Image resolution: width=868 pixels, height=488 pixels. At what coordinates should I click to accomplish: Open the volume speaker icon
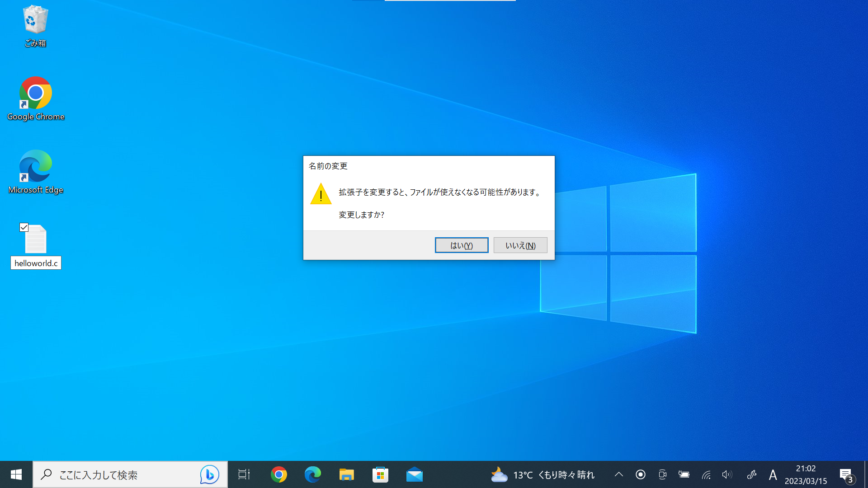click(x=727, y=474)
